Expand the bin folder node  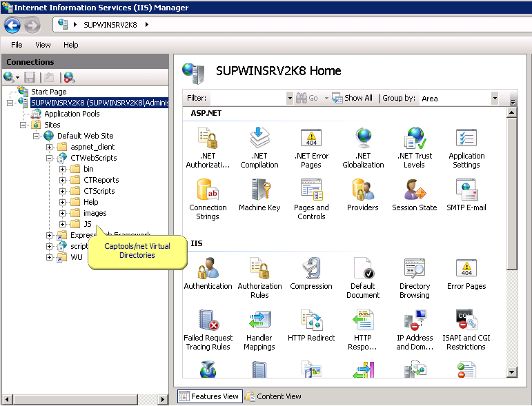[x=62, y=169]
